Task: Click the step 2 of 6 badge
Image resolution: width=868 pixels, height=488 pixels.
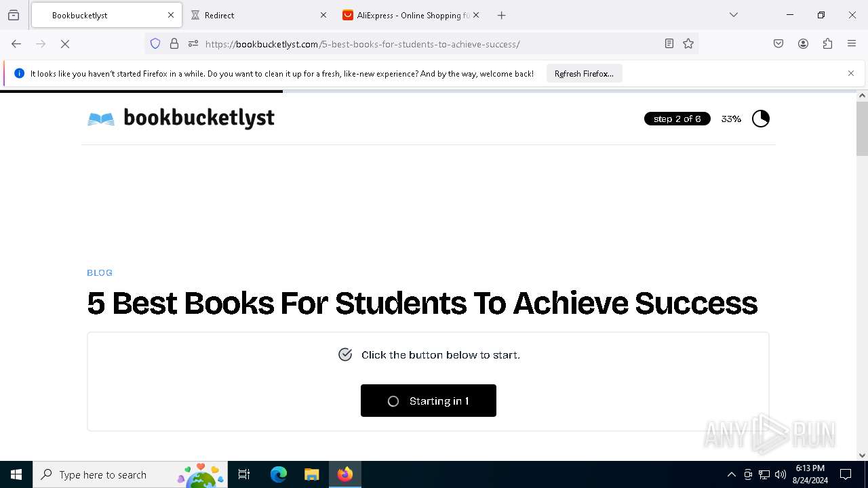Action: tap(677, 119)
